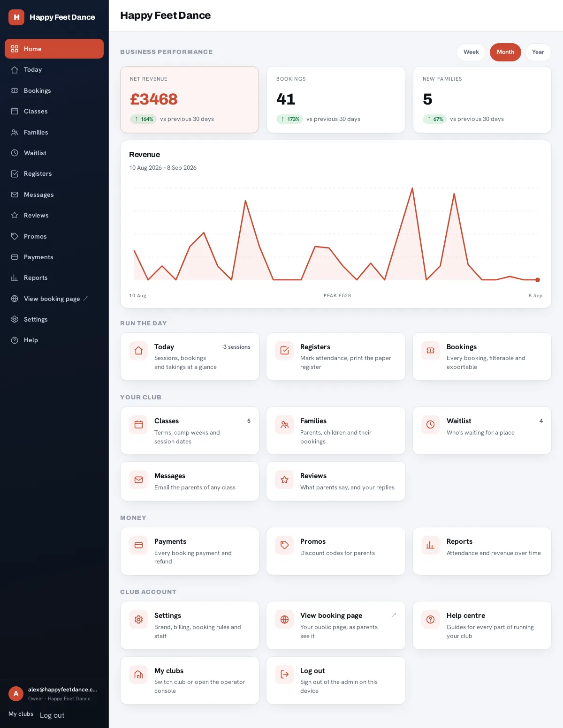This screenshot has height=728, width=563.
Task: Open Messages in the sidebar menu
Action: pos(54,195)
